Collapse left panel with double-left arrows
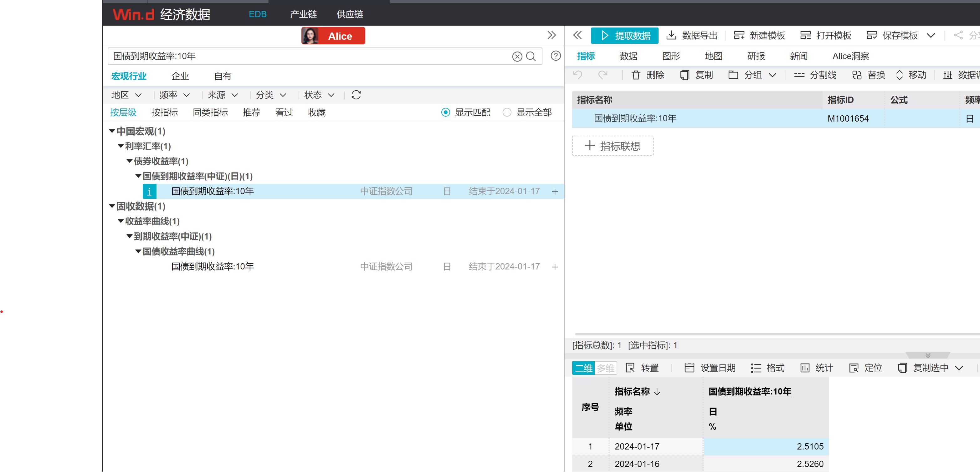 pos(577,35)
